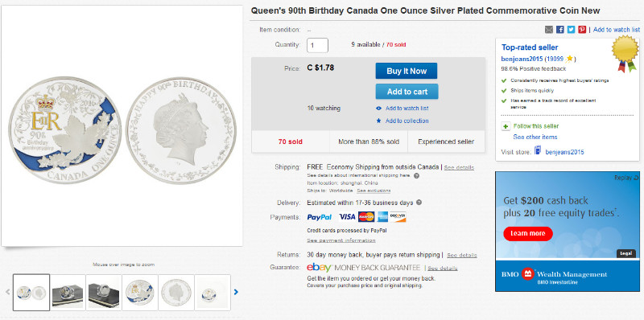This screenshot has width=644, height=320.
Task: Show next thumbnails with right arrow
Action: [x=236, y=292]
